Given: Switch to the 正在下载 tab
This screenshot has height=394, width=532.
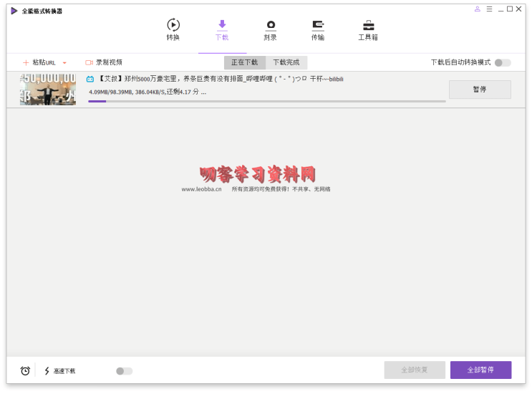Looking at the screenshot, I should [245, 62].
